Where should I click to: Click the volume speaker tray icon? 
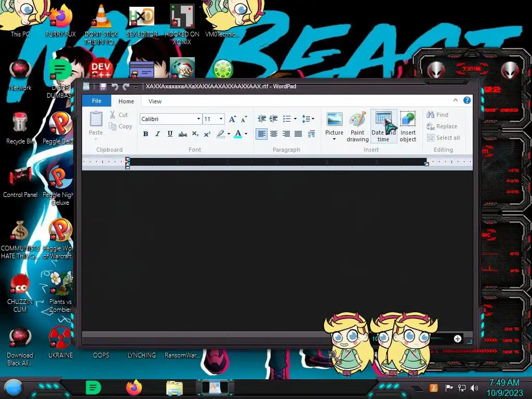coord(474,388)
